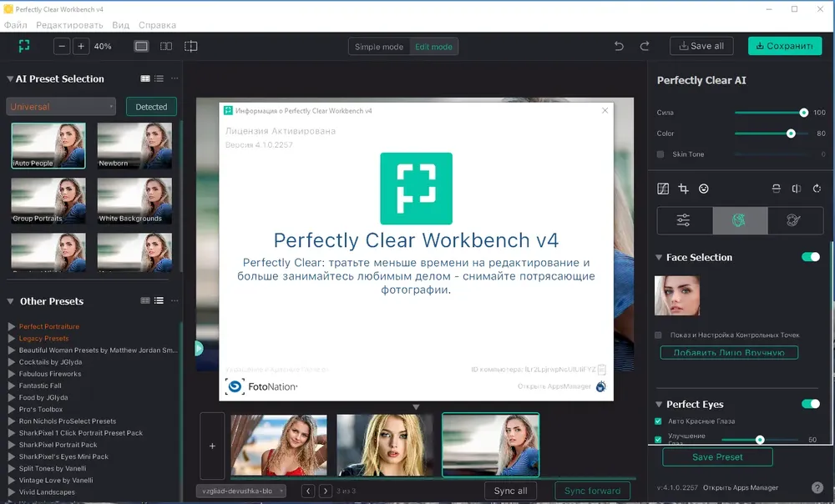The width and height of the screenshot is (835, 504).
Task: Uncheck the Улучшение Глаз checkbox
Action: coord(658,440)
